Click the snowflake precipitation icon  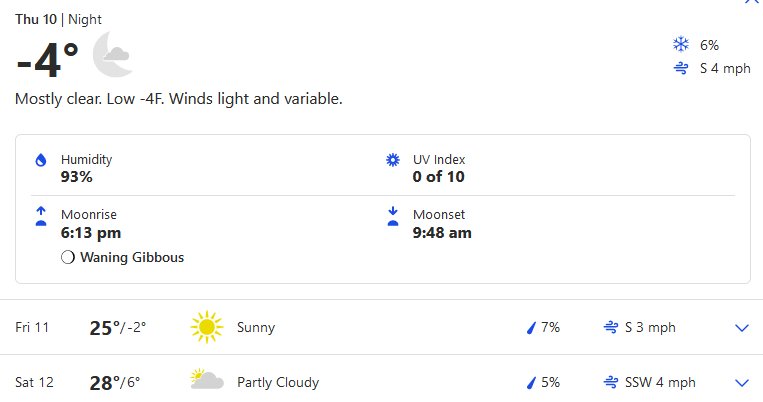point(681,44)
